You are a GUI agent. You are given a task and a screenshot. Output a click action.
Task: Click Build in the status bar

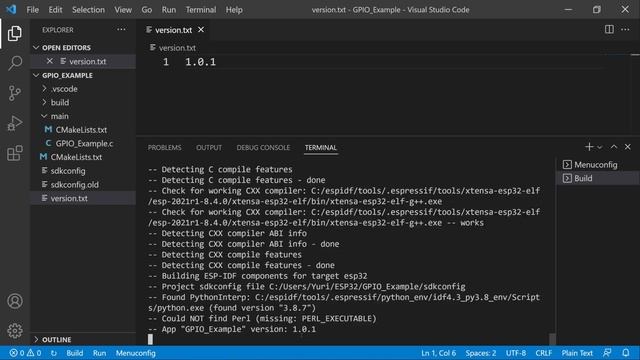(75, 353)
